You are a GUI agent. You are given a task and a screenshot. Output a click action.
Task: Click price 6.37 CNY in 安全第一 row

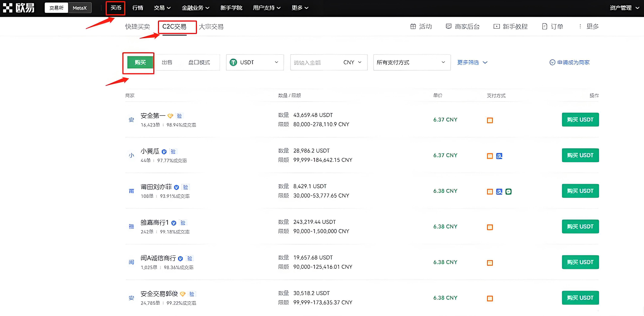[445, 120]
